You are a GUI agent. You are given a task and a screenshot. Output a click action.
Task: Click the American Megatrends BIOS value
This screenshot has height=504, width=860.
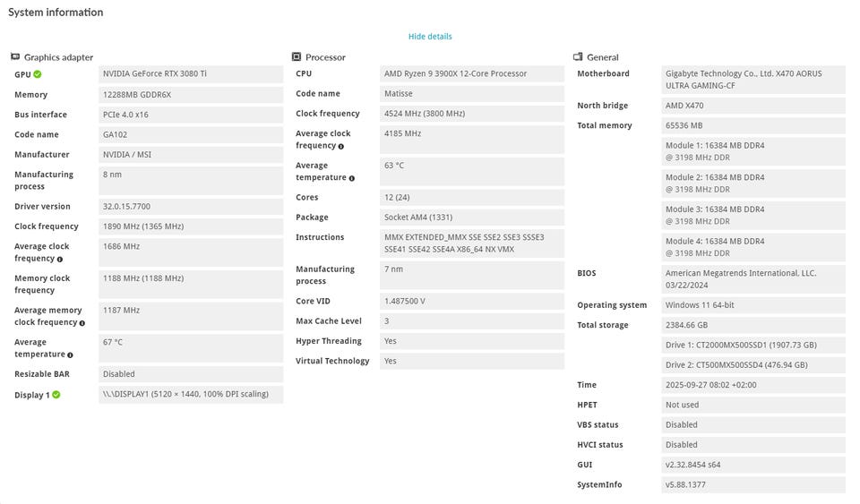(753, 278)
